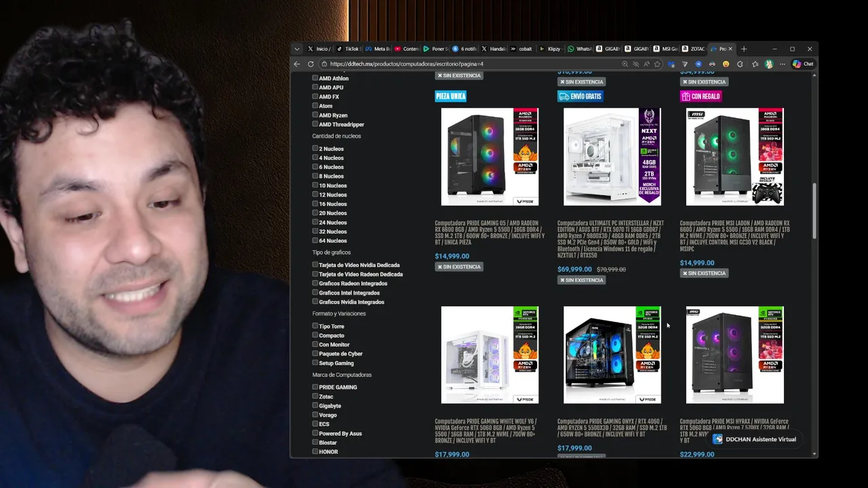Click SIN EXISTENCIA under ULTIMATE PC INTERSTELLAR
Screen dimensions: 868x488
581,280
